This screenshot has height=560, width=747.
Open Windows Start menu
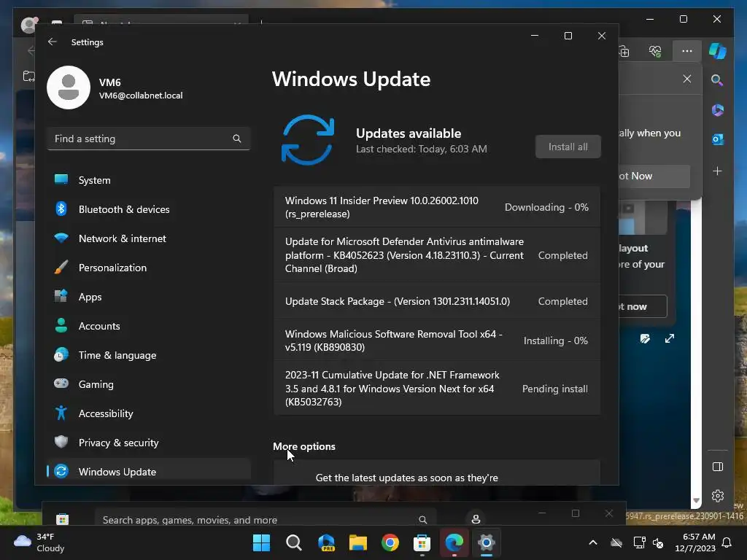[x=261, y=542]
